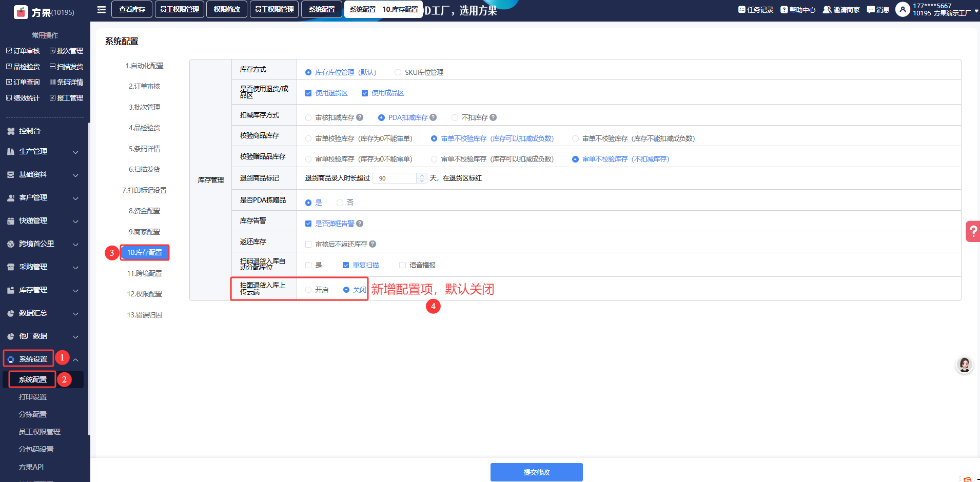Click the user avatar icon

click(903, 9)
